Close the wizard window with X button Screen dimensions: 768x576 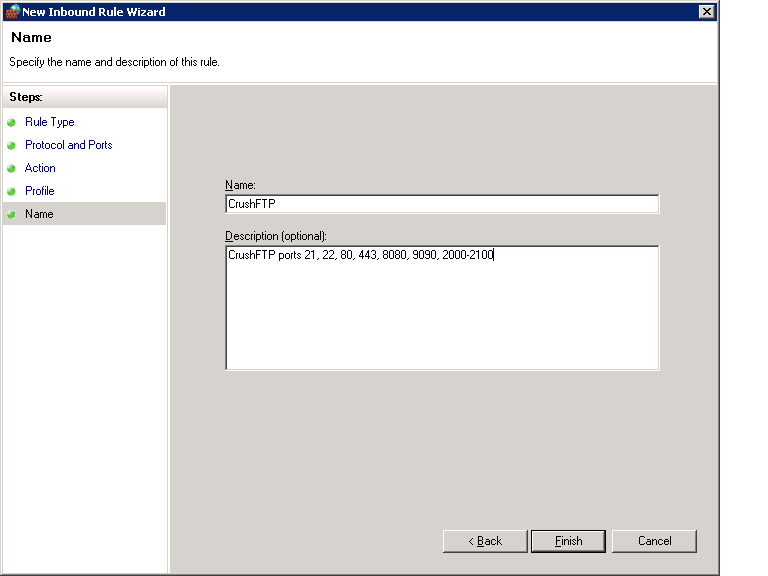pyautogui.click(x=706, y=11)
